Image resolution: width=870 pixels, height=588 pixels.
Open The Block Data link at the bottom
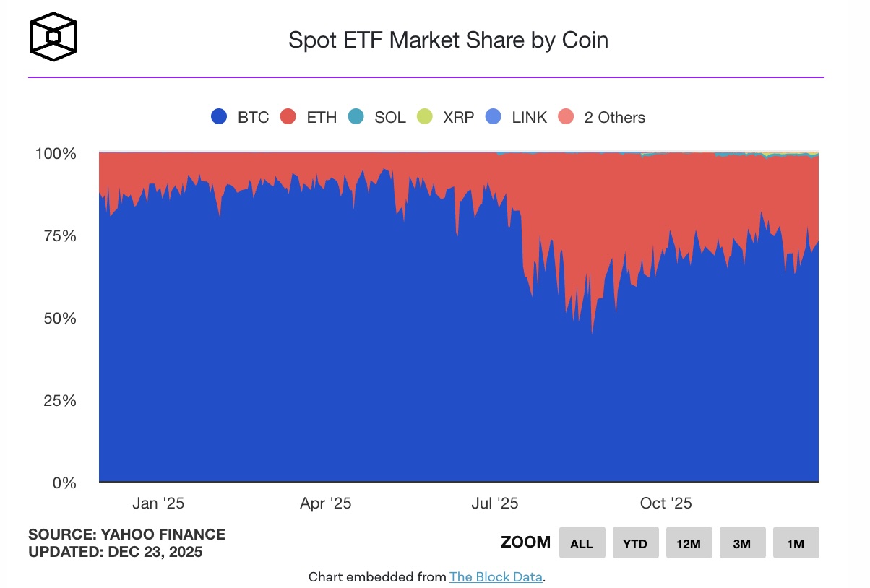[496, 577]
